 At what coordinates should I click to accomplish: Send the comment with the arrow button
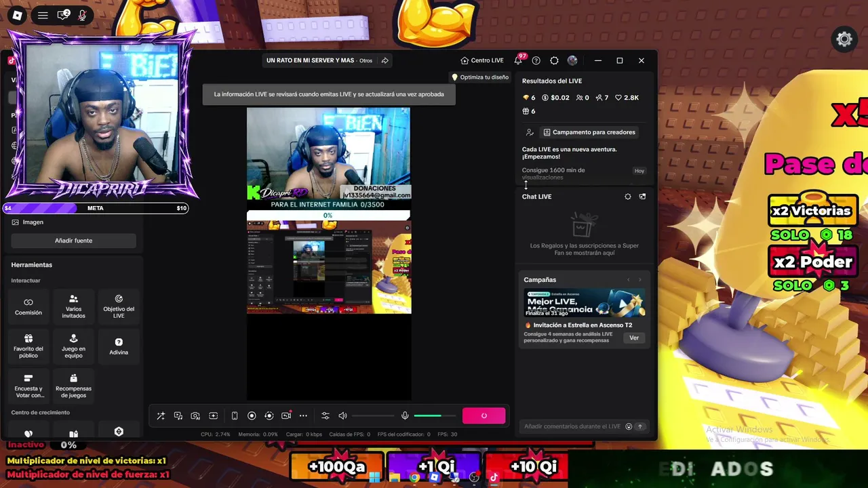pyautogui.click(x=639, y=426)
